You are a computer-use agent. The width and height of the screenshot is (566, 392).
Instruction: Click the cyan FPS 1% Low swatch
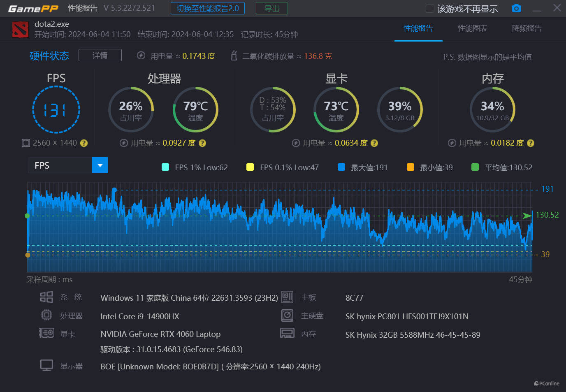[x=165, y=167]
